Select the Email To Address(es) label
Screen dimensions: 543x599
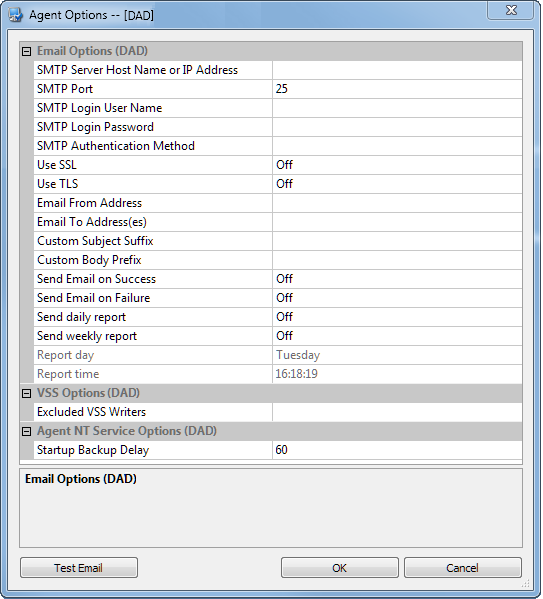click(92, 222)
